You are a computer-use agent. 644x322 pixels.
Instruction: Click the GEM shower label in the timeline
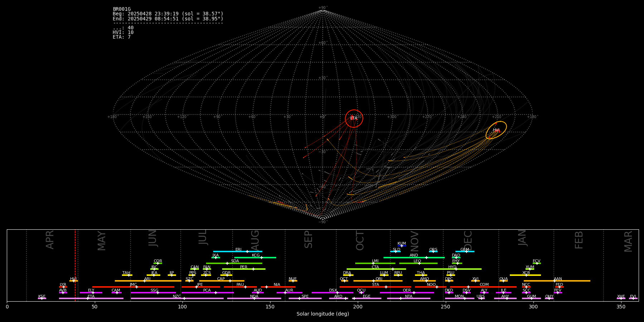(x=465, y=250)
